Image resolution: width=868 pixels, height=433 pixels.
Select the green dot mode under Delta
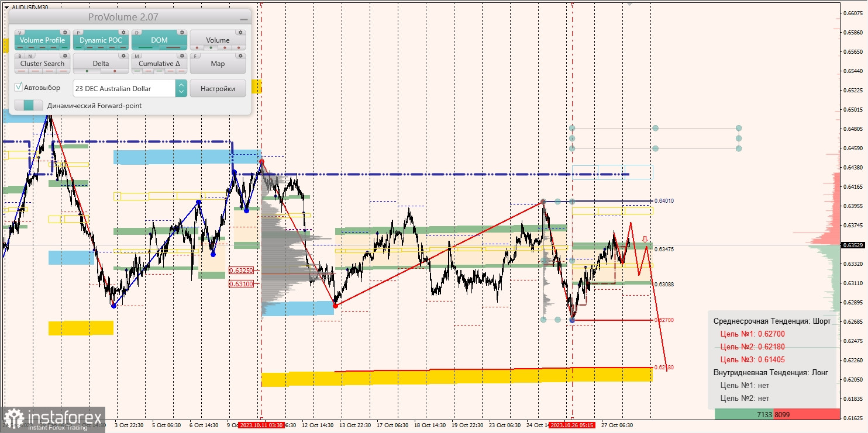(87, 71)
